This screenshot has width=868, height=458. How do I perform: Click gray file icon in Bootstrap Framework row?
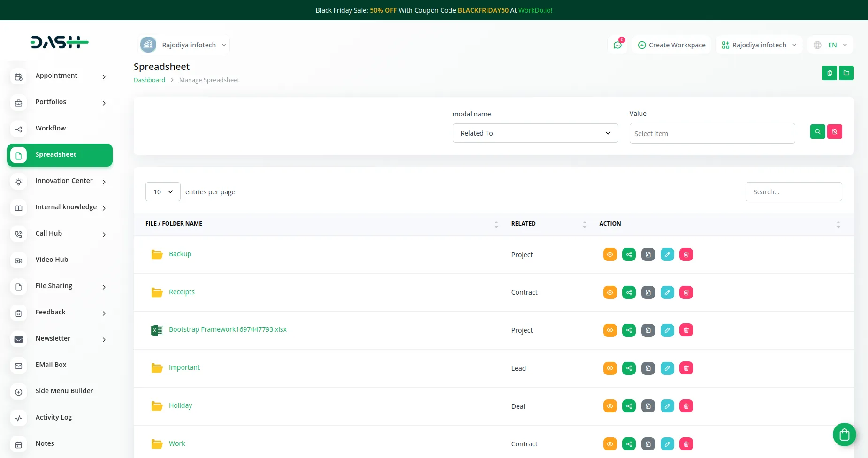point(648,330)
